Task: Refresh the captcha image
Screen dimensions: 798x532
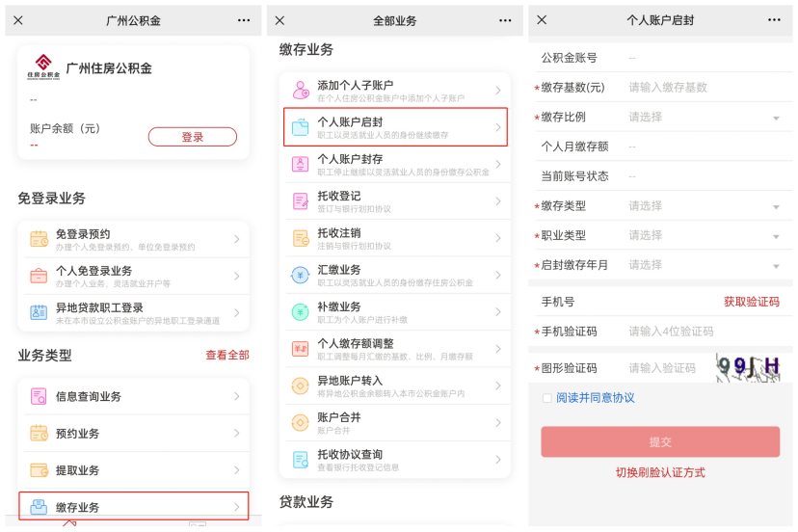Action: coord(748,367)
